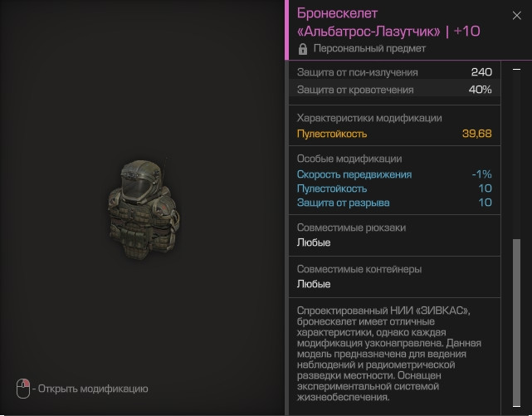Click the item description paragraph
Image resolution: width=532 pixels, height=416 pixels.
pyautogui.click(x=388, y=354)
